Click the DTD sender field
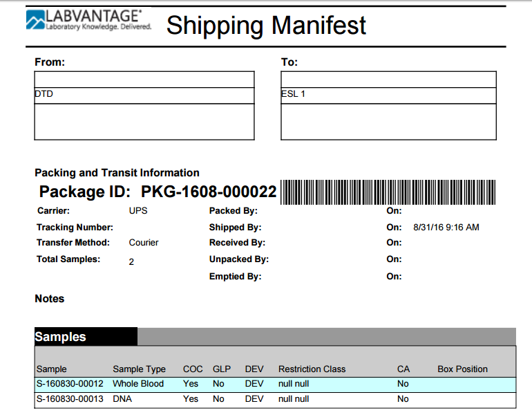Screen dimensions: 532x415 coord(144,95)
